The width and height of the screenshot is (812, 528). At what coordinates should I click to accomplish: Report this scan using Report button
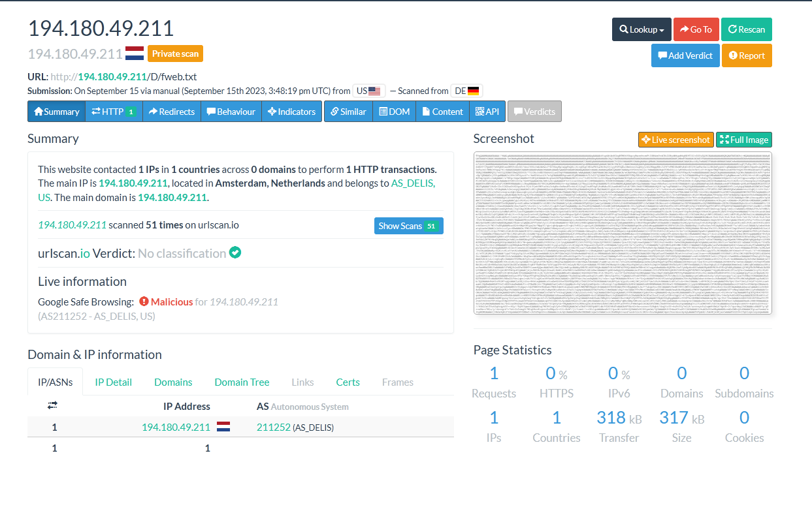click(747, 55)
